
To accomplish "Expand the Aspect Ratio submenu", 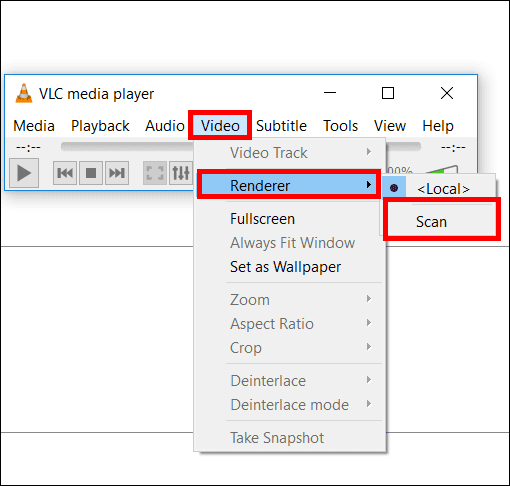I will (x=289, y=324).
